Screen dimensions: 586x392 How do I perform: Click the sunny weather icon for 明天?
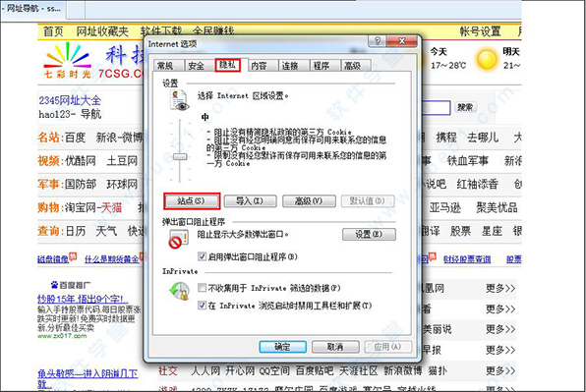click(487, 59)
